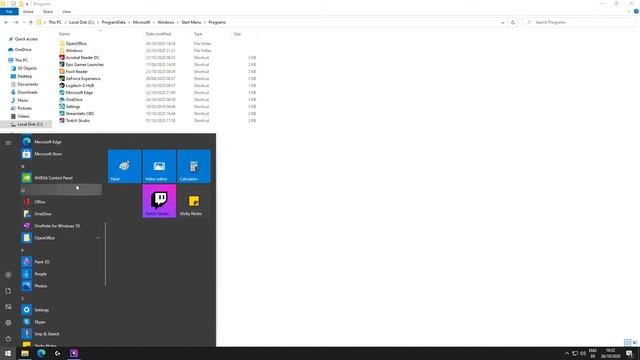Select GeForce Experience shortcut
640x360 pixels.
[83, 78]
